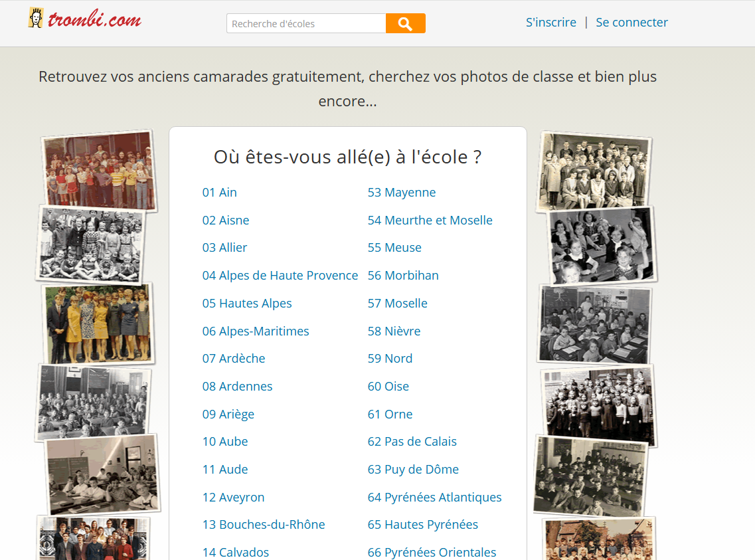Select 56 Morbihan

[x=403, y=276]
